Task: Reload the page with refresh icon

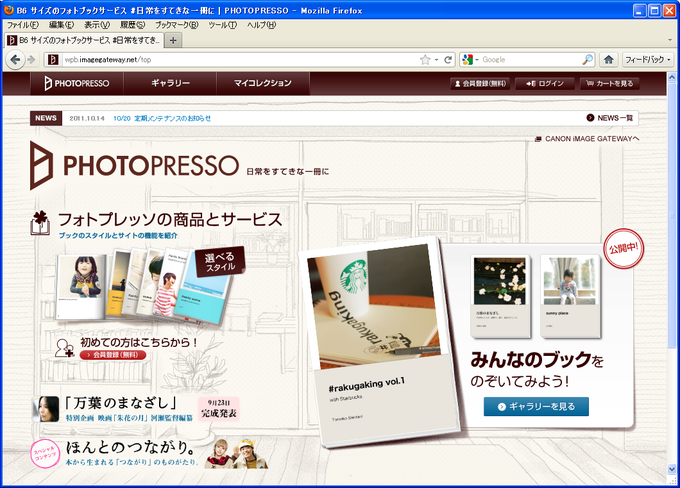Action: point(448,59)
